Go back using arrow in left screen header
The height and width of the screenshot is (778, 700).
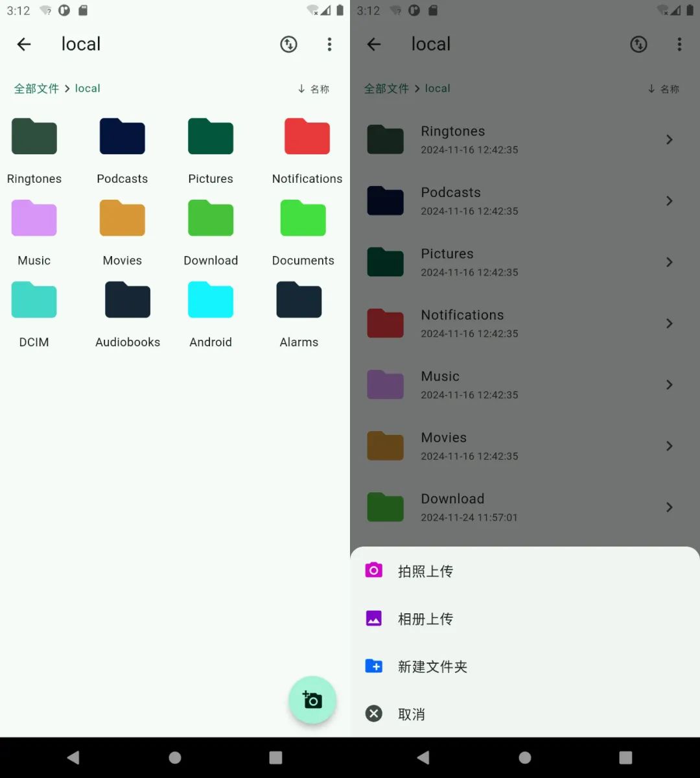[x=24, y=44]
